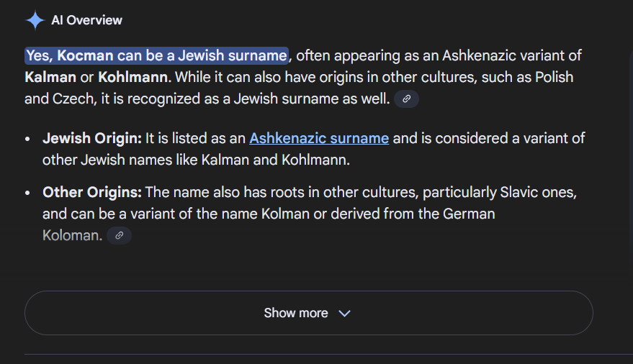633x364 pixels.
Task: Click the bold word "Kalman" in first paragraph
Action: pos(50,77)
